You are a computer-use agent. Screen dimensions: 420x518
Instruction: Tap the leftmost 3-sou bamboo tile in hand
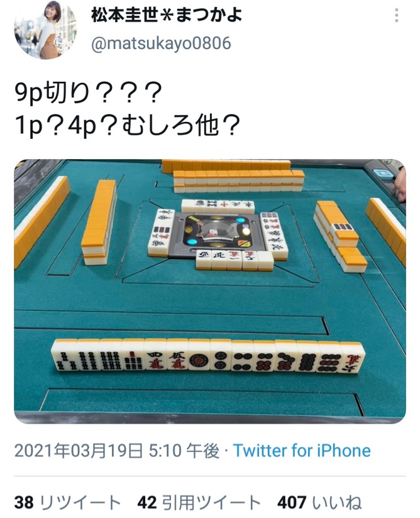click(x=64, y=355)
